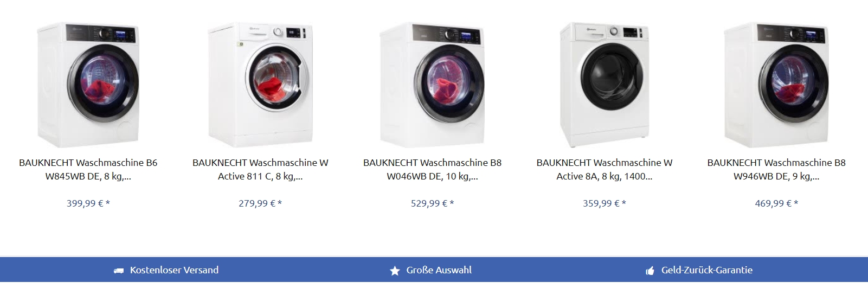The height and width of the screenshot is (295, 868).
Task: Open the W Active 8A product image
Action: click(x=605, y=85)
